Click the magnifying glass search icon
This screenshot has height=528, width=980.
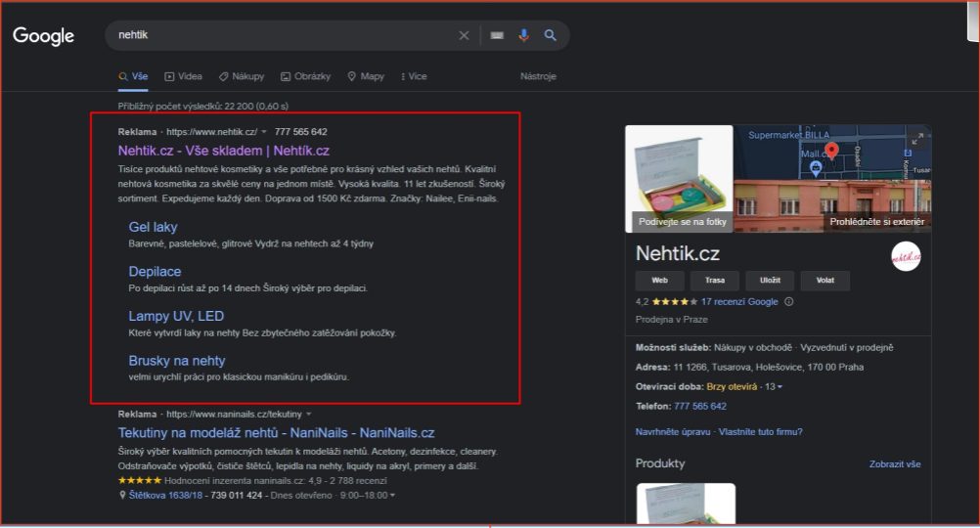(551, 35)
